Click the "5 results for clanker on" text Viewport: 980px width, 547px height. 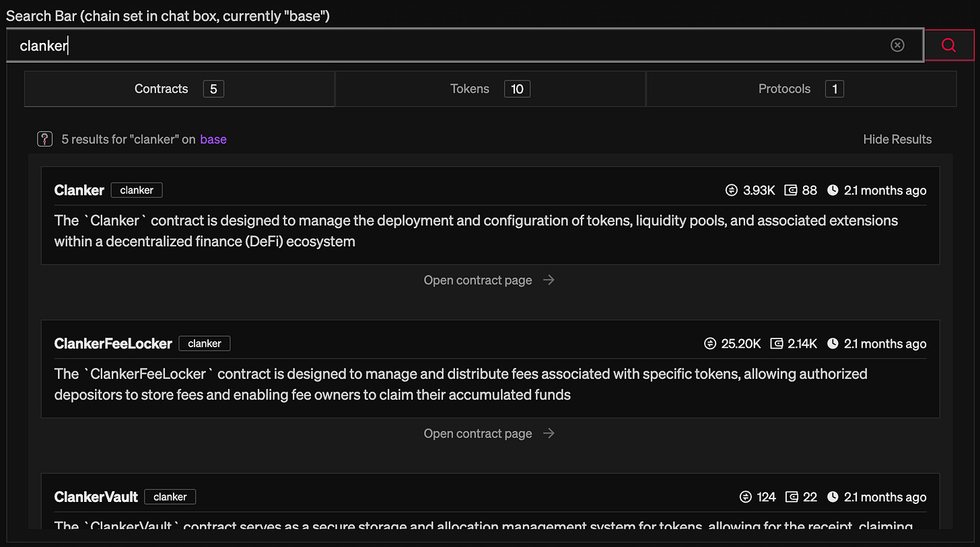click(129, 139)
